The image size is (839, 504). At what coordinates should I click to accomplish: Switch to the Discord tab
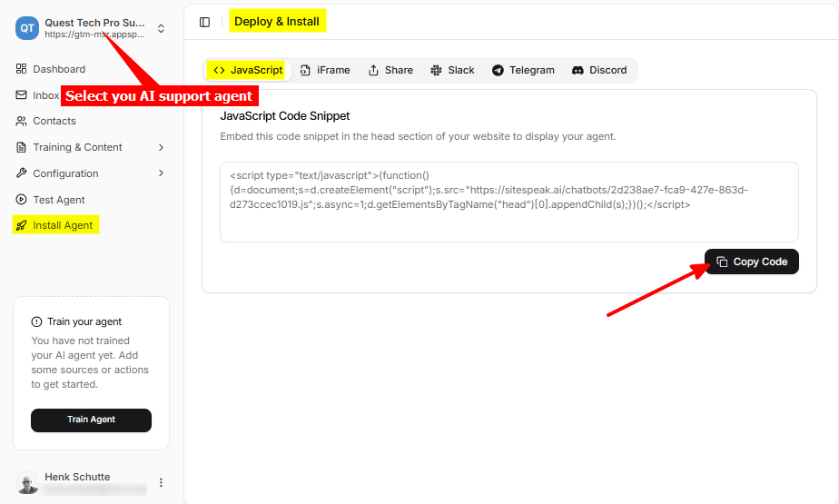click(599, 70)
